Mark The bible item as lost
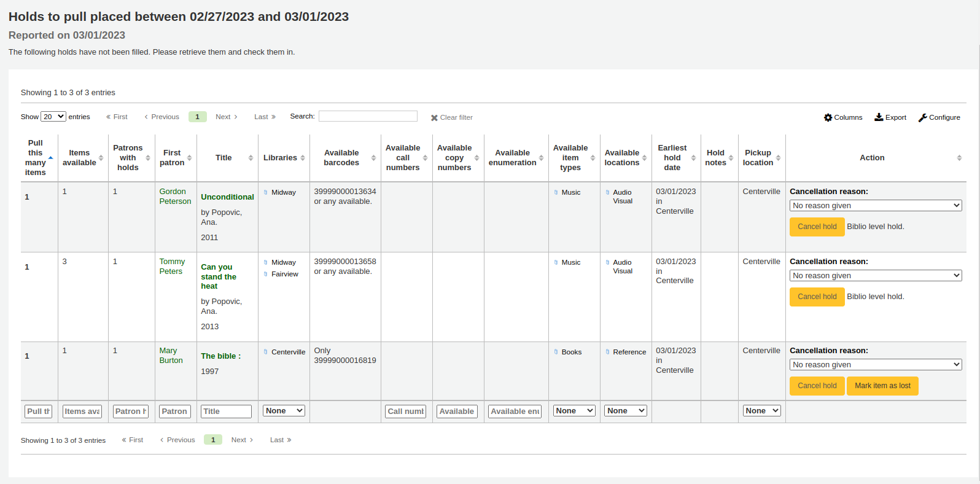 coord(882,386)
